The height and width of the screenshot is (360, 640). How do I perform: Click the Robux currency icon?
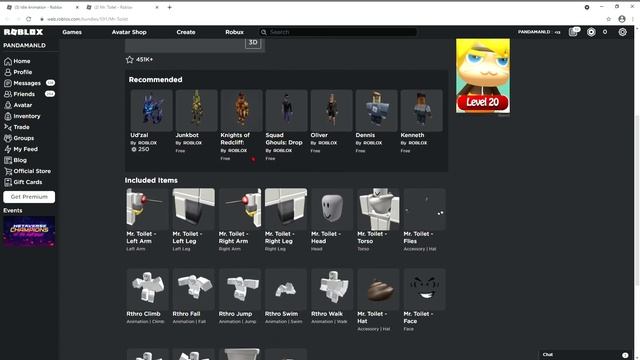(x=591, y=32)
